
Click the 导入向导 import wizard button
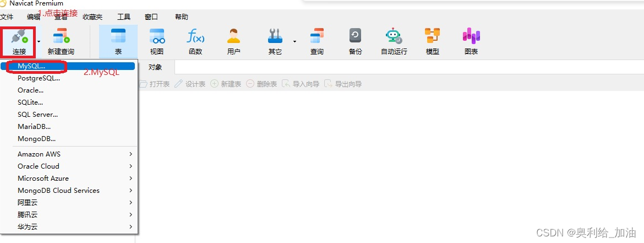pos(300,84)
